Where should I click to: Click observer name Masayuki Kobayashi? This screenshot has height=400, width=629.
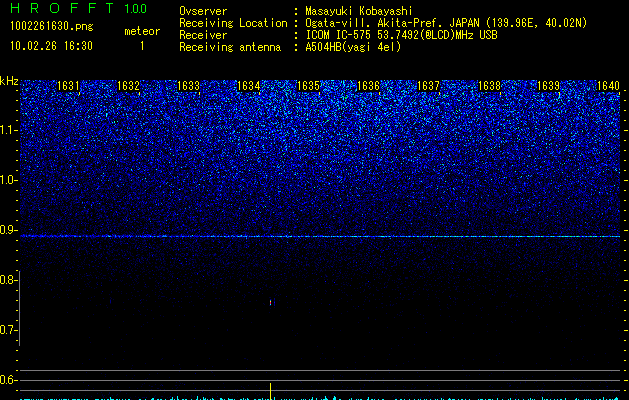(359, 11)
